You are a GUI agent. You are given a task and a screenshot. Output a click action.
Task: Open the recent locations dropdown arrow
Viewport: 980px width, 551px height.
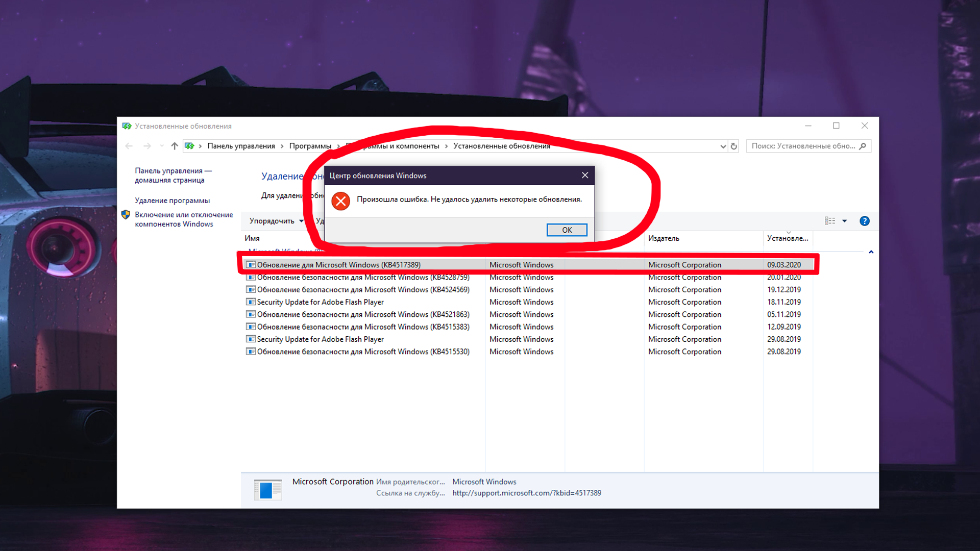click(162, 146)
